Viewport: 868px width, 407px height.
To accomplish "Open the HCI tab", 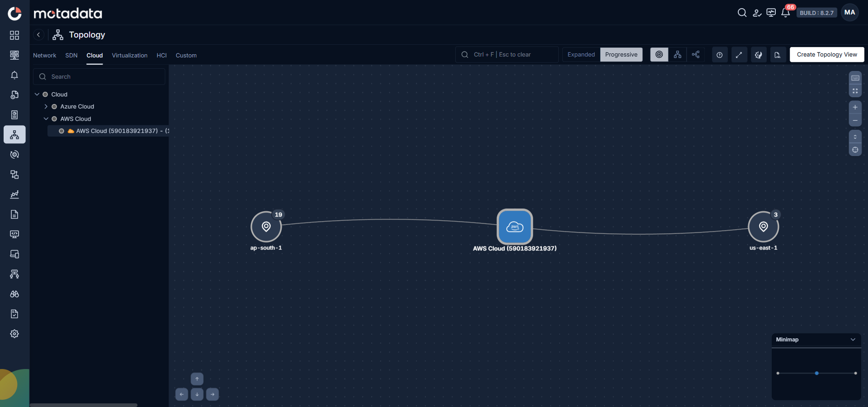I will point(162,55).
